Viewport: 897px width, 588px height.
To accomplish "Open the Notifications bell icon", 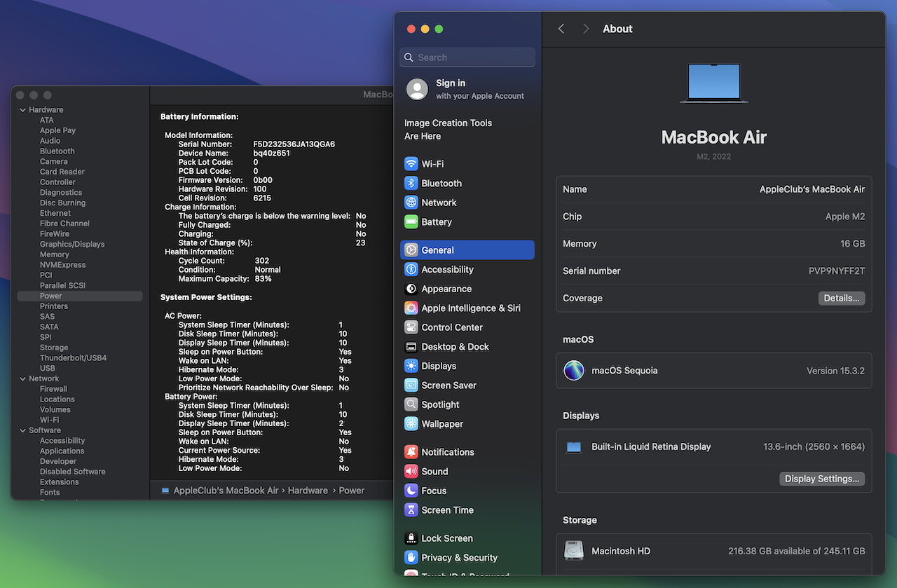I will point(411,452).
